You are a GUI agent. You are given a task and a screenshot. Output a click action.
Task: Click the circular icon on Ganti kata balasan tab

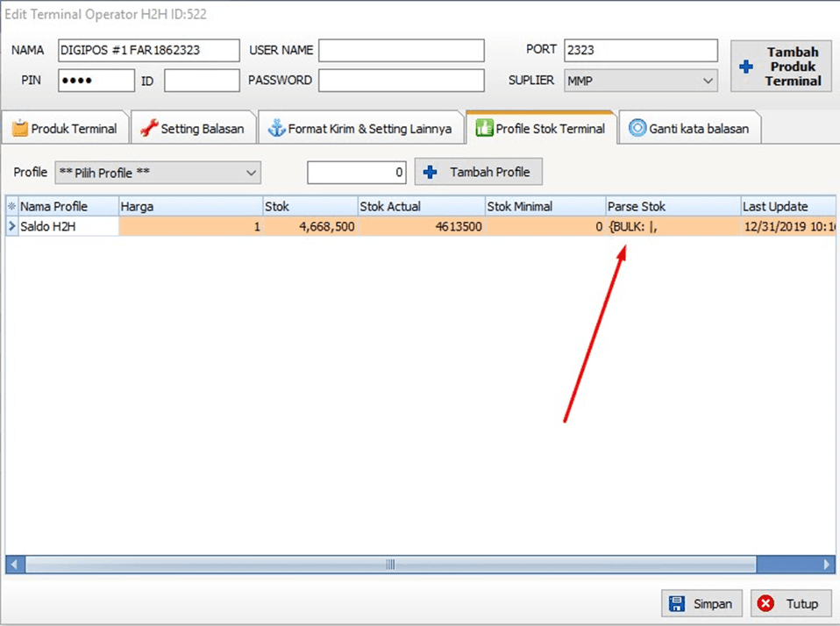tap(637, 129)
